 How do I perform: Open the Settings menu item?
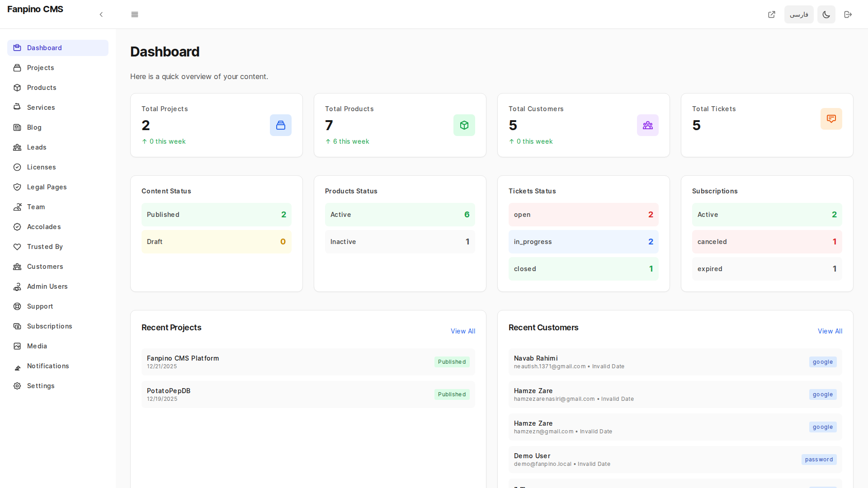click(x=58, y=386)
